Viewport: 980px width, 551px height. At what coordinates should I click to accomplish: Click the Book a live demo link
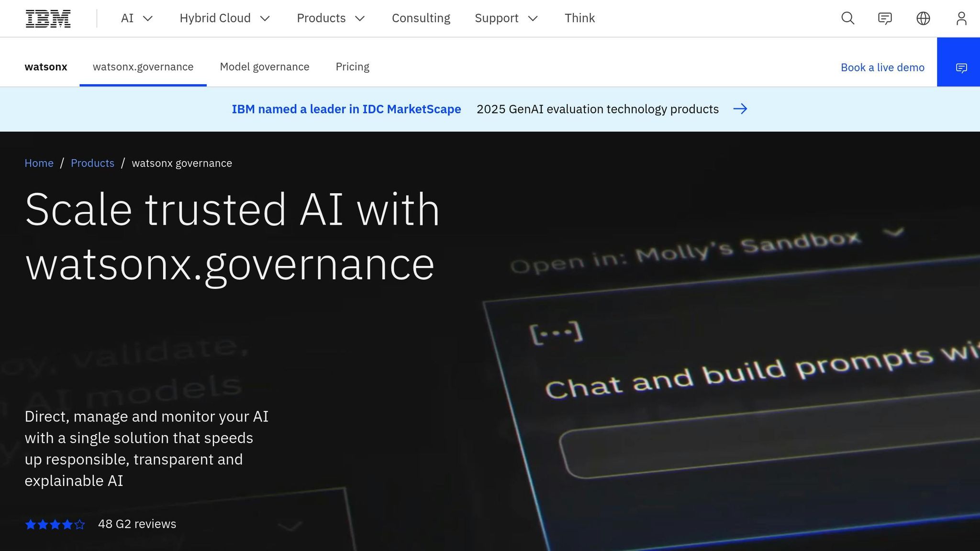882,67
